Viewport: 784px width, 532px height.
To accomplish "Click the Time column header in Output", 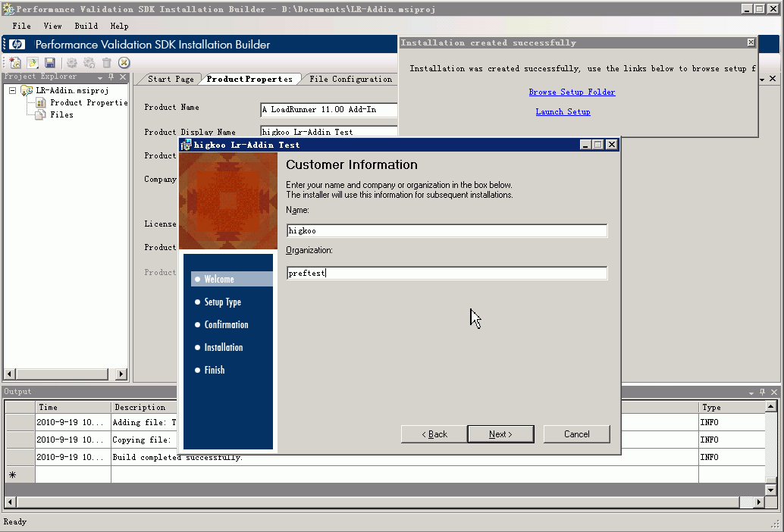I will pyautogui.click(x=73, y=407).
